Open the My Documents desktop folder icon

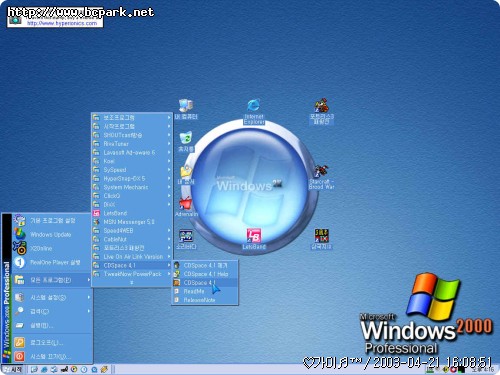click(x=186, y=175)
